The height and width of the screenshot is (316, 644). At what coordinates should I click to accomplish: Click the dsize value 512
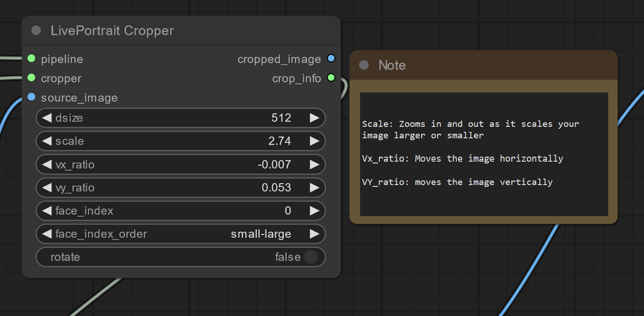(281, 118)
